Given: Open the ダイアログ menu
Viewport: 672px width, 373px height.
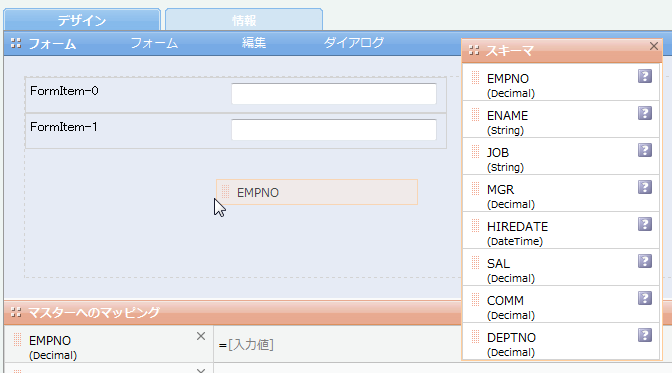Looking at the screenshot, I should coord(354,43).
